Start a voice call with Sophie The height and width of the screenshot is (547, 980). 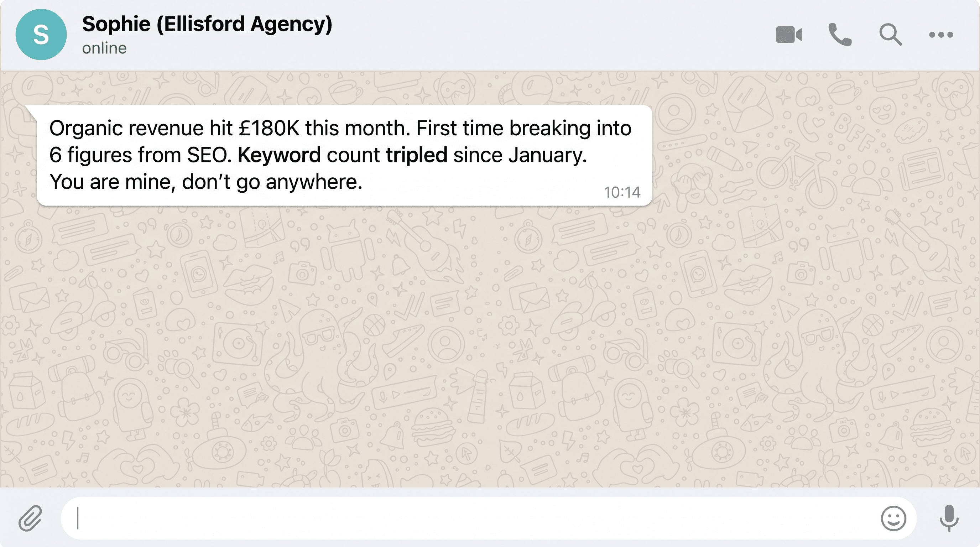[x=840, y=35]
